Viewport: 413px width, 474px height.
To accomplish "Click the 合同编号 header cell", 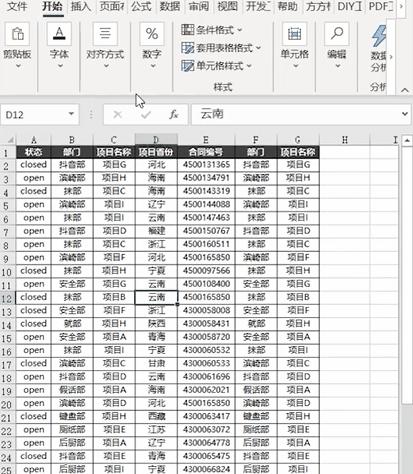I will 206,152.
